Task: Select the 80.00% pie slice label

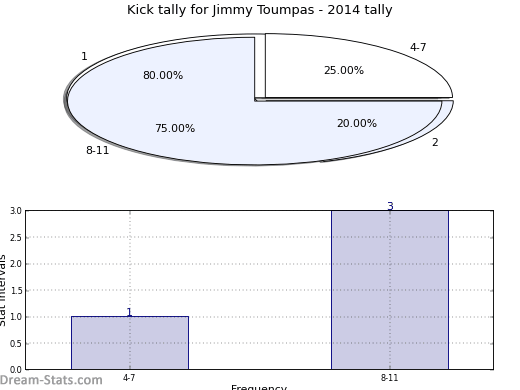Action: [163, 75]
